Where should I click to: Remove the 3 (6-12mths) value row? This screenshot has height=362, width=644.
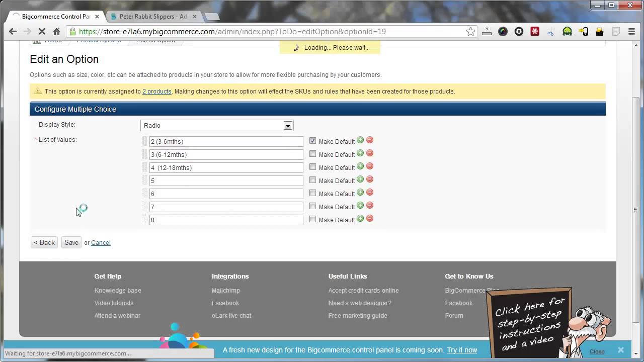pyautogui.click(x=370, y=153)
